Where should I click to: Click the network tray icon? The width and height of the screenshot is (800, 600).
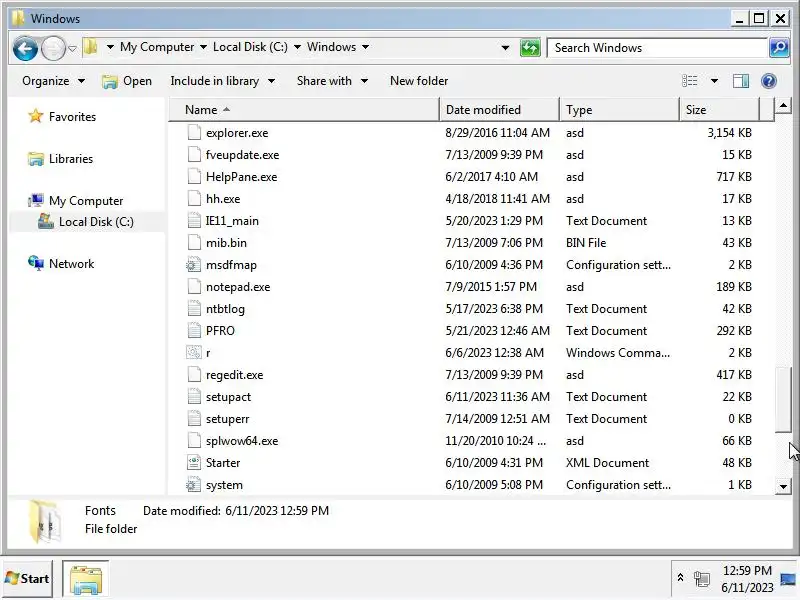coord(702,579)
